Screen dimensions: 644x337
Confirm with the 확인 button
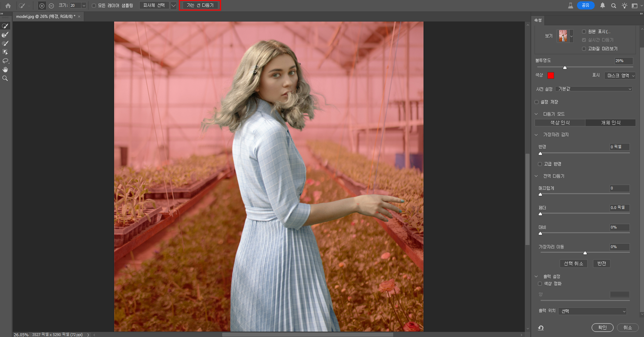click(x=602, y=328)
